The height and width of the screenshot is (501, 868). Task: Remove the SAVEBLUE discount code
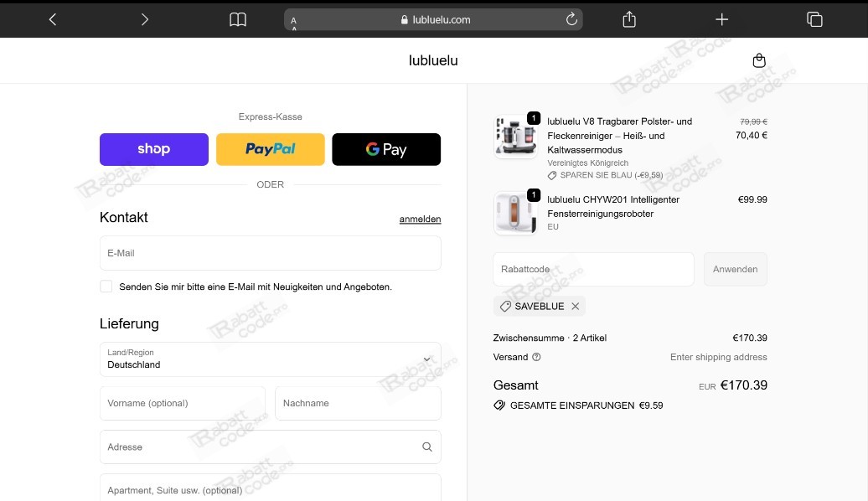tap(576, 307)
